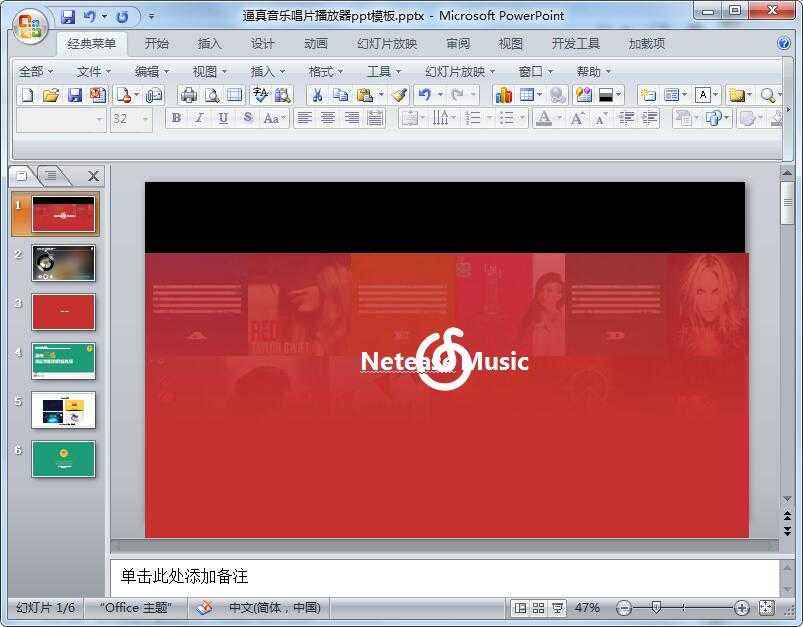Toggle justify alignment
The image size is (803, 627).
[x=375, y=119]
